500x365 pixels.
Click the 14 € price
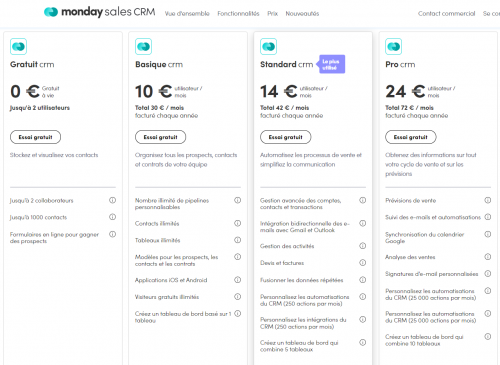coord(279,91)
